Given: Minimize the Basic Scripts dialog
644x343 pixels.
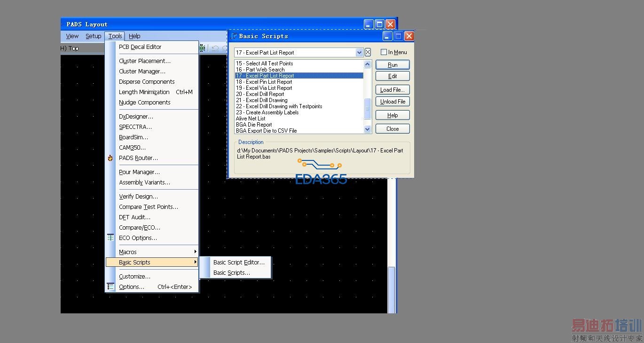Looking at the screenshot, I should 388,36.
